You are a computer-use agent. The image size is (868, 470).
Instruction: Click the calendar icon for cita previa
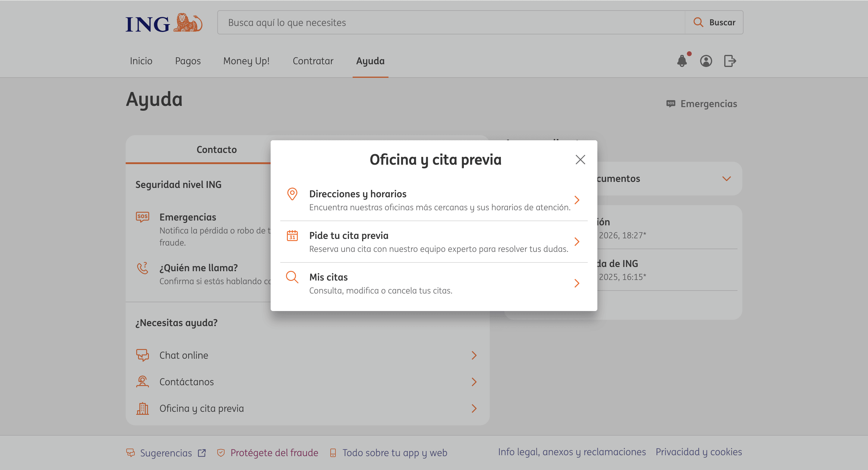292,236
